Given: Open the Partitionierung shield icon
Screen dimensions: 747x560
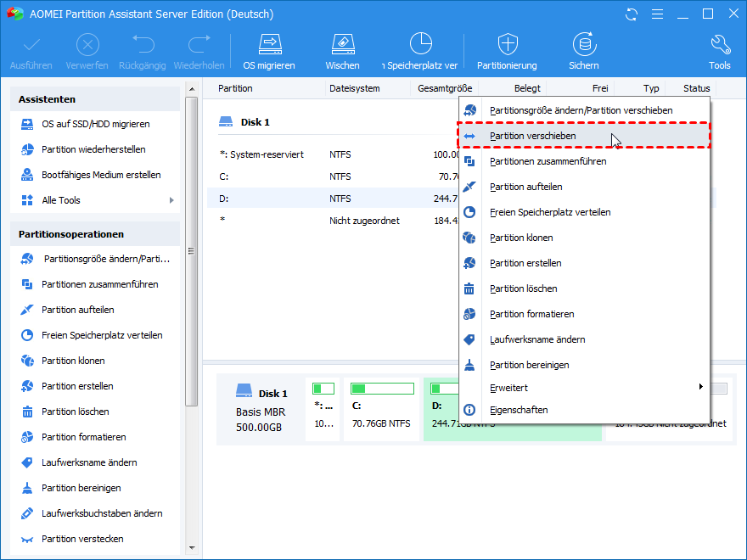Looking at the screenshot, I should pyautogui.click(x=508, y=44).
